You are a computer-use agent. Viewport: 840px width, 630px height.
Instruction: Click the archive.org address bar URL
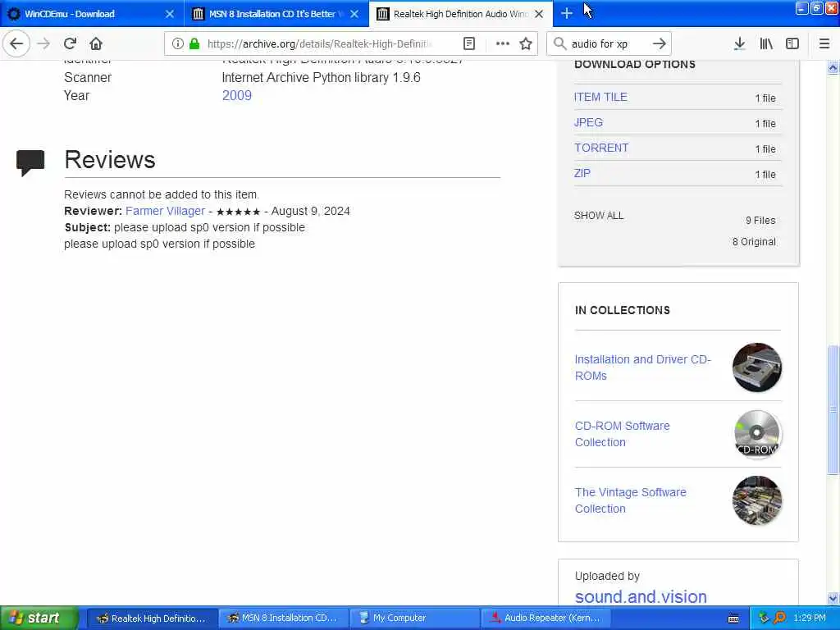pyautogui.click(x=319, y=44)
